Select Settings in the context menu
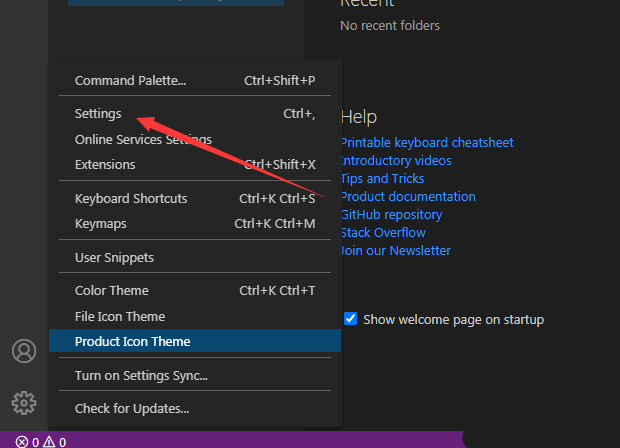 pos(98,114)
